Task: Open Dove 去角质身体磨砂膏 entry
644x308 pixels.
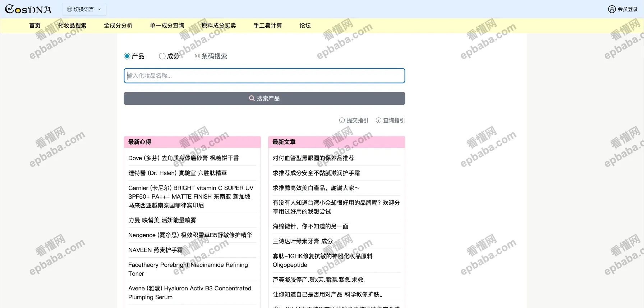Action: pyautogui.click(x=184, y=158)
